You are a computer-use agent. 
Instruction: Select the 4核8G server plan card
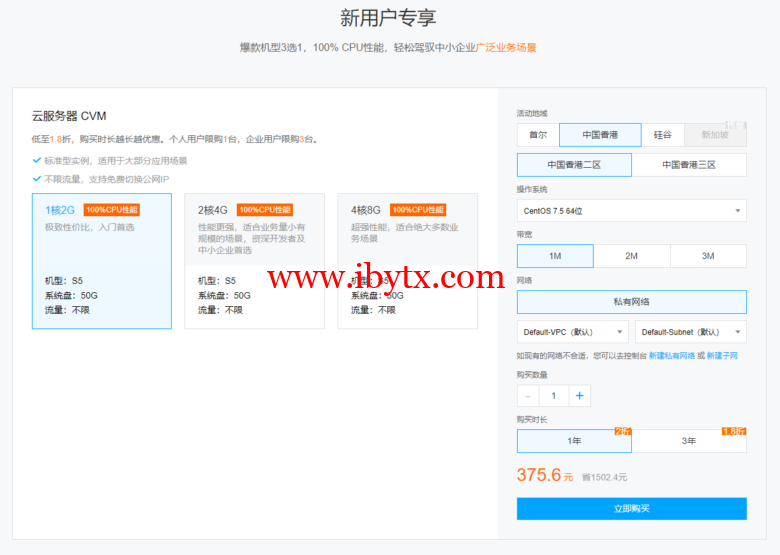point(407,260)
